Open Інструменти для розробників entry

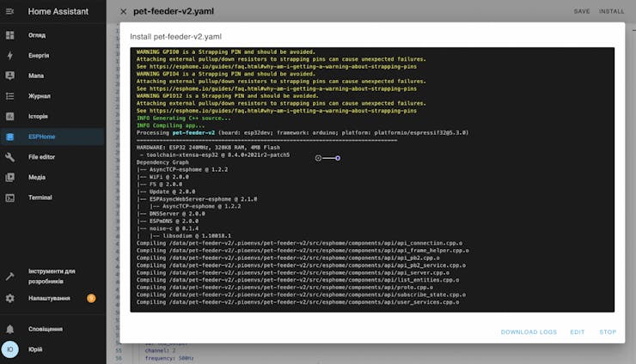pos(52,276)
